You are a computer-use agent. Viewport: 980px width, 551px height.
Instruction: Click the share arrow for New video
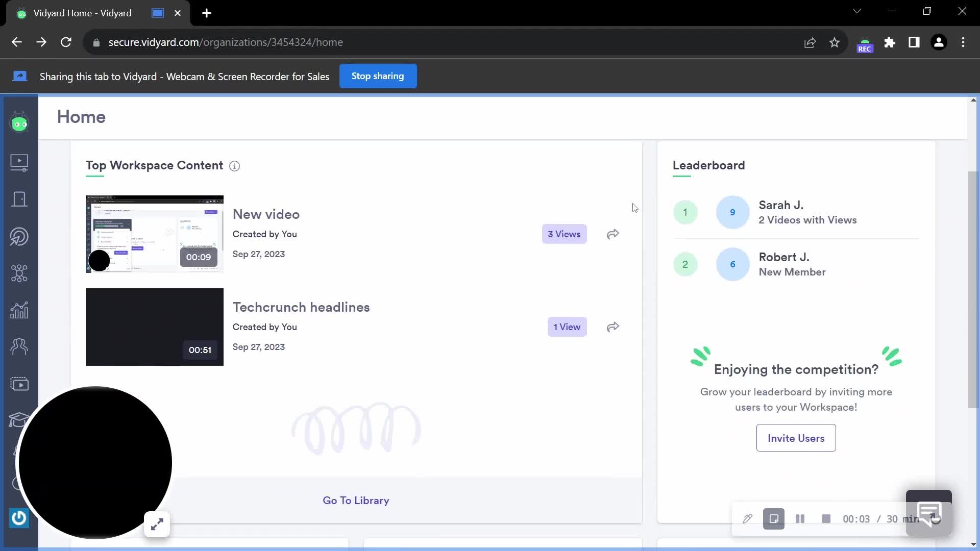coord(612,234)
